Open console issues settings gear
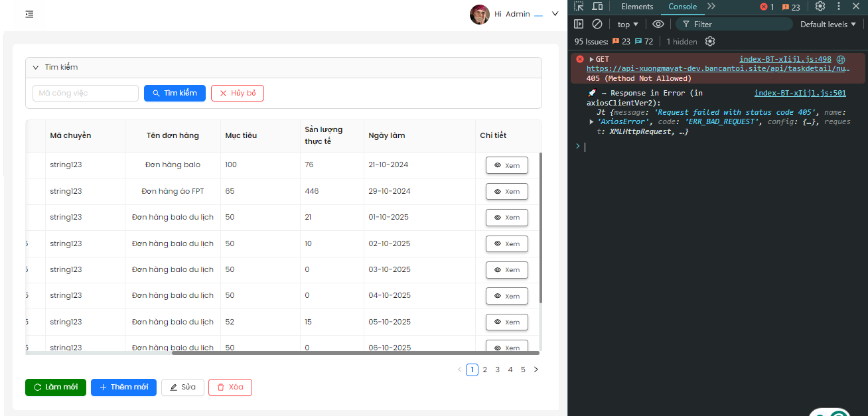The height and width of the screenshot is (416, 868). (x=710, y=41)
